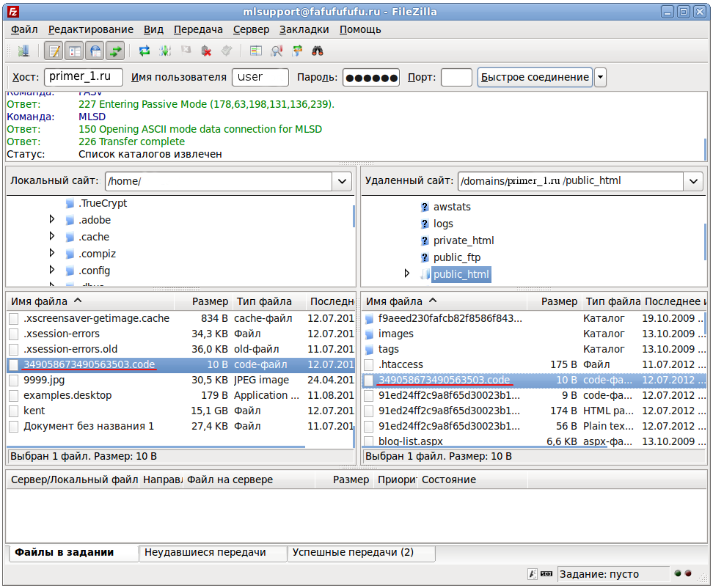Expand the public_html remote folder
Image resolution: width=713 pixels, height=588 pixels.
coord(406,273)
